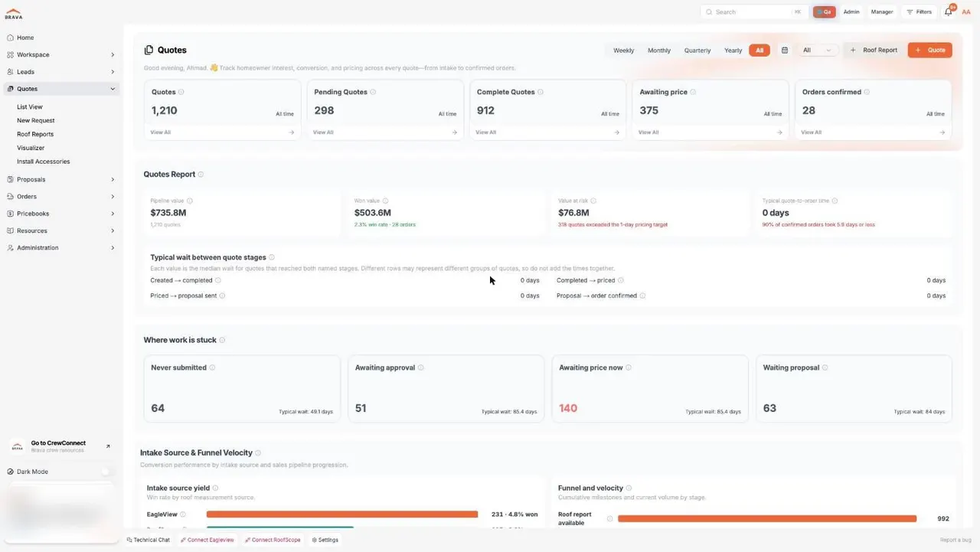
Task: Click the external arrow on Go to CrewConnect
Action: [108, 446]
